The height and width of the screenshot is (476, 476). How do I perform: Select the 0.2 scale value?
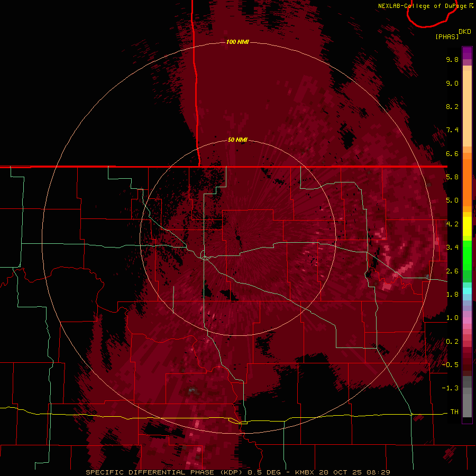tap(452, 342)
